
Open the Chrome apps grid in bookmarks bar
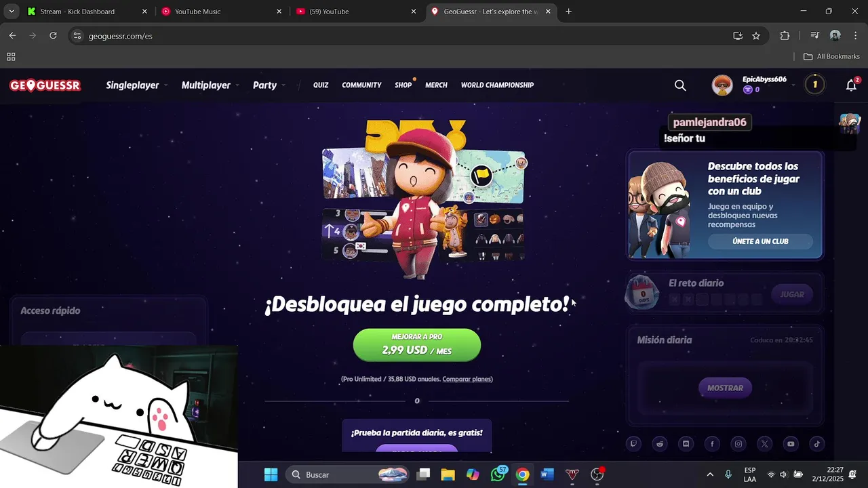11,57
